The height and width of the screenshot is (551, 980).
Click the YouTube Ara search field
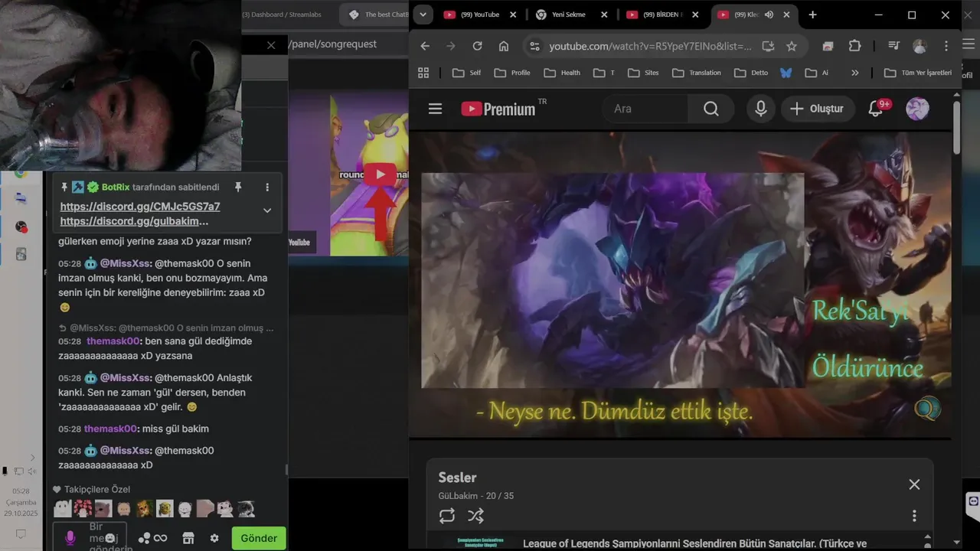click(645, 109)
